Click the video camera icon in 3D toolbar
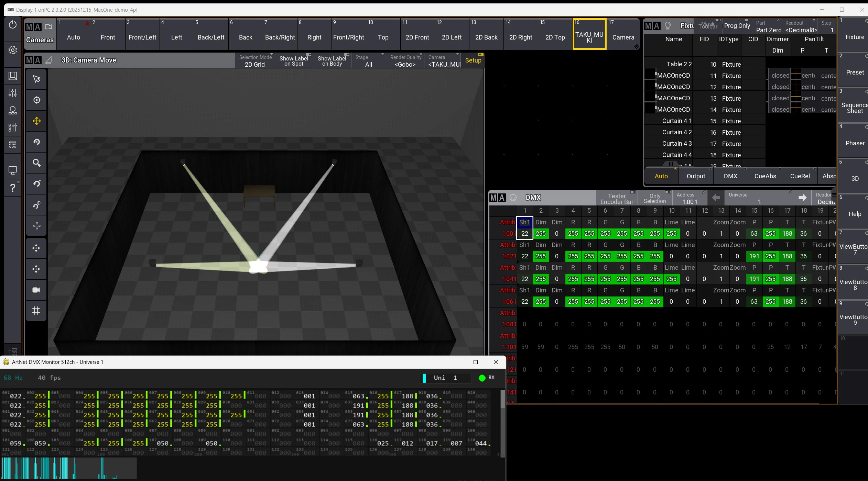 click(36, 290)
